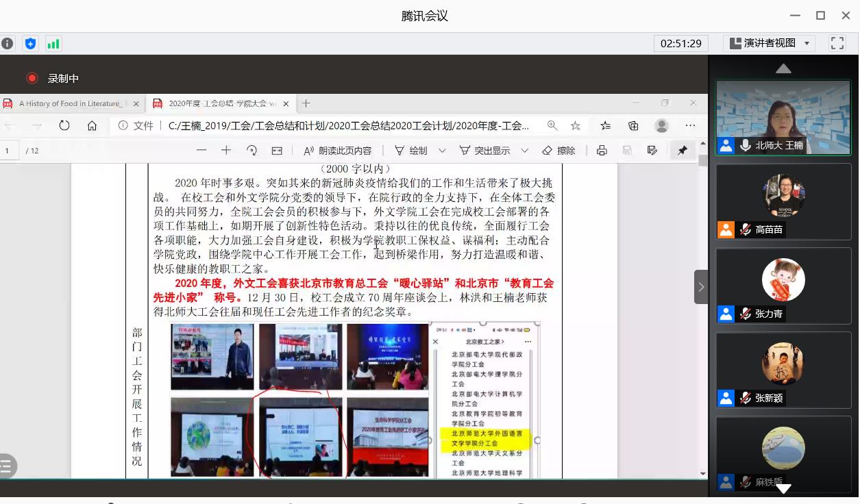Enter full screen mode

tap(837, 43)
